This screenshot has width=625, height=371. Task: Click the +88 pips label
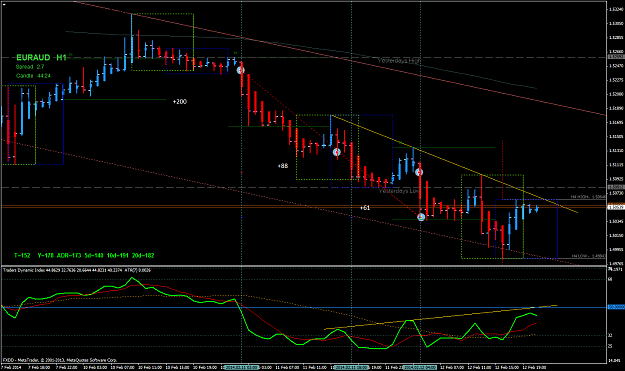click(283, 166)
